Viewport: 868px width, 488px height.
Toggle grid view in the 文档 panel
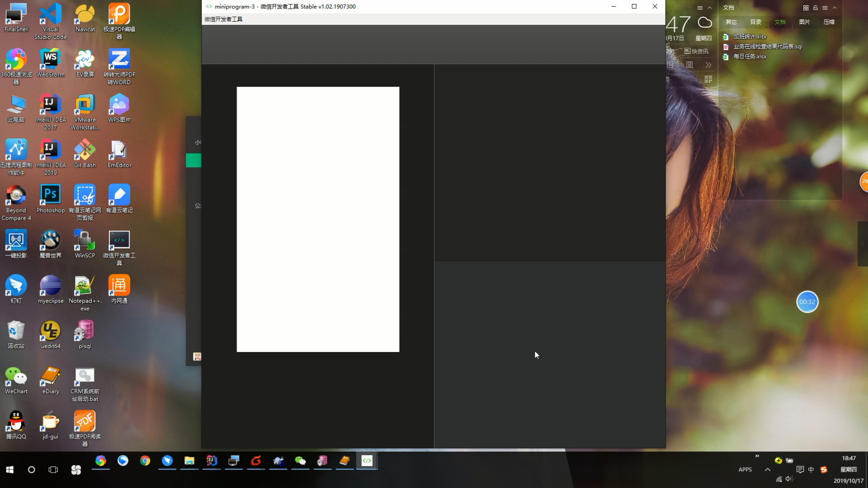806,8
